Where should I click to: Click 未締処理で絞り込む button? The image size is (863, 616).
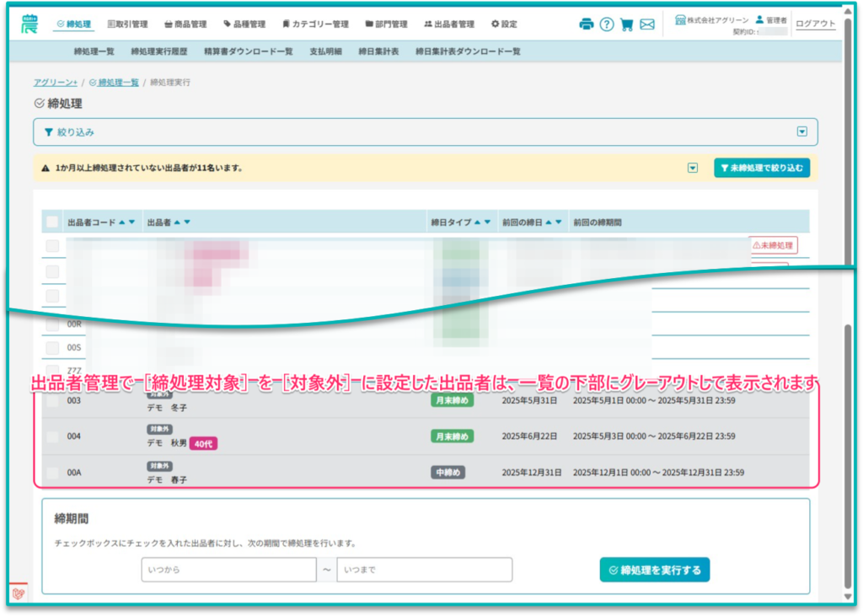pyautogui.click(x=762, y=168)
